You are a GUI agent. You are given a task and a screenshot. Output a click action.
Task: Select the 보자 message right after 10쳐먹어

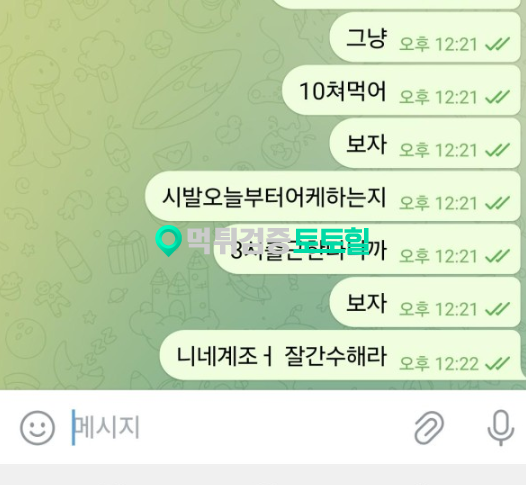tap(425, 143)
